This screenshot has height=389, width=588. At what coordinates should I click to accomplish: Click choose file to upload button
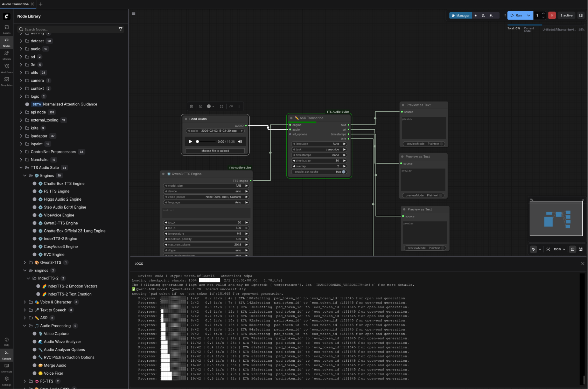coord(215,151)
